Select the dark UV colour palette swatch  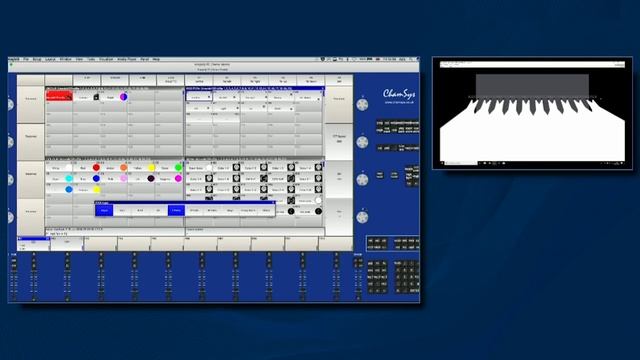pos(151,179)
